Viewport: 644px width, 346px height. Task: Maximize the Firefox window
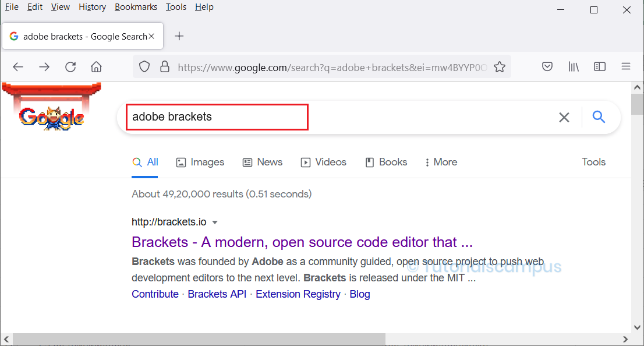pyautogui.click(x=593, y=10)
